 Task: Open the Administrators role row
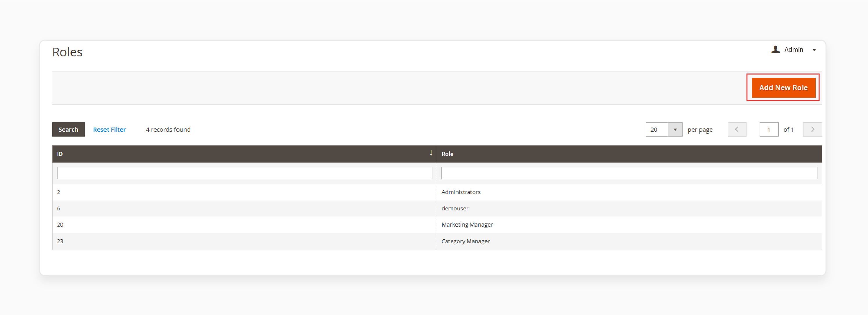tap(437, 192)
